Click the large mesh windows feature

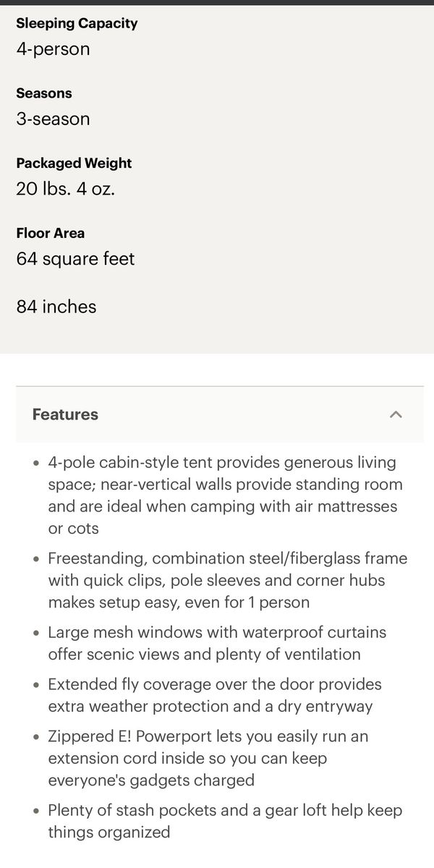click(x=217, y=643)
